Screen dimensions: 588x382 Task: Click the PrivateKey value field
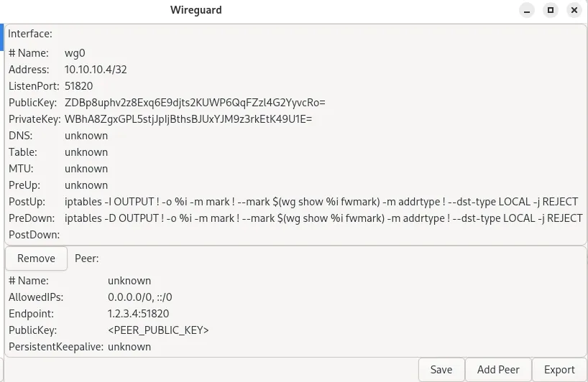pyautogui.click(x=188, y=119)
